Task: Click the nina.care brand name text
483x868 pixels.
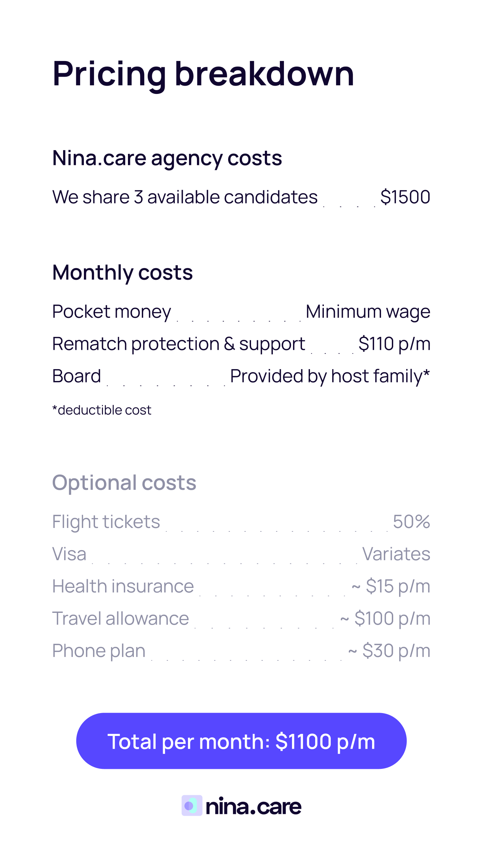Action: point(253,807)
